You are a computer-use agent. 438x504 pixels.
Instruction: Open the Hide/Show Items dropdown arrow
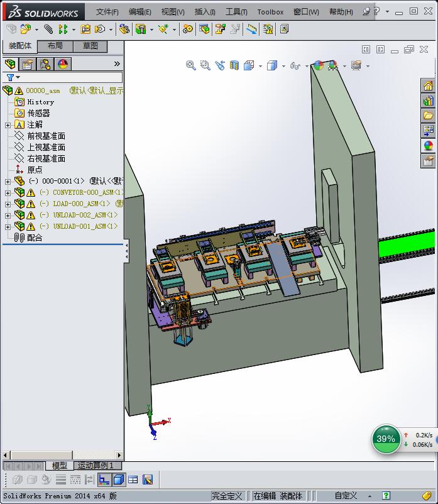click(x=307, y=66)
